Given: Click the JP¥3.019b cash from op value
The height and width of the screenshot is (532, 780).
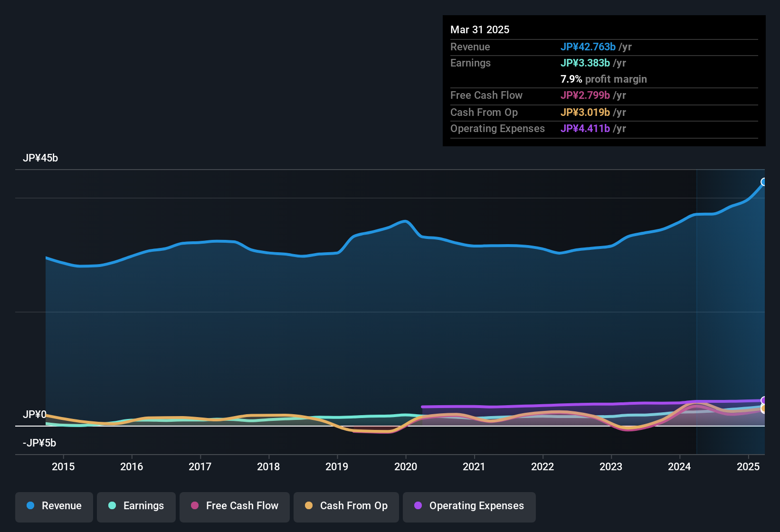Looking at the screenshot, I should (x=585, y=112).
